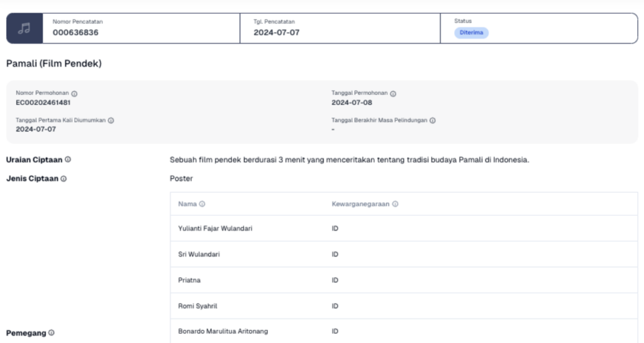Select registration number 000636836
Screen dimensions: 644x343
(75, 33)
